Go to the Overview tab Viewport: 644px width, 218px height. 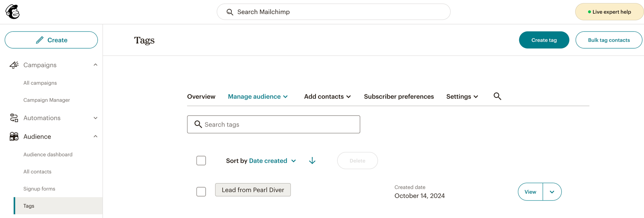click(201, 96)
